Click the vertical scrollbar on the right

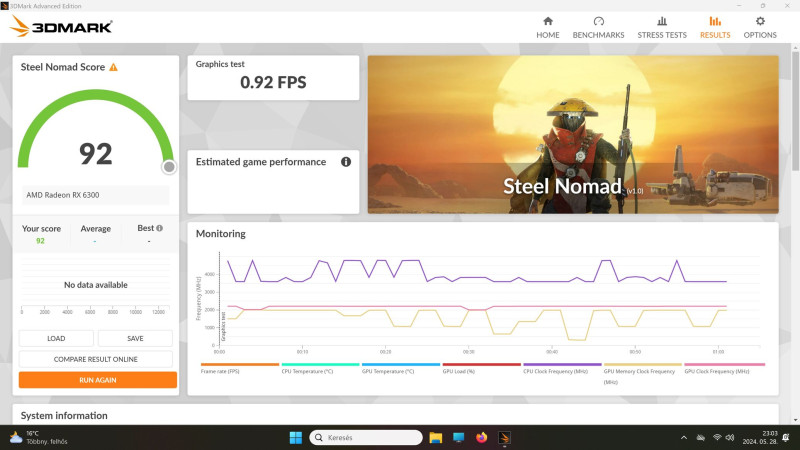point(795,112)
